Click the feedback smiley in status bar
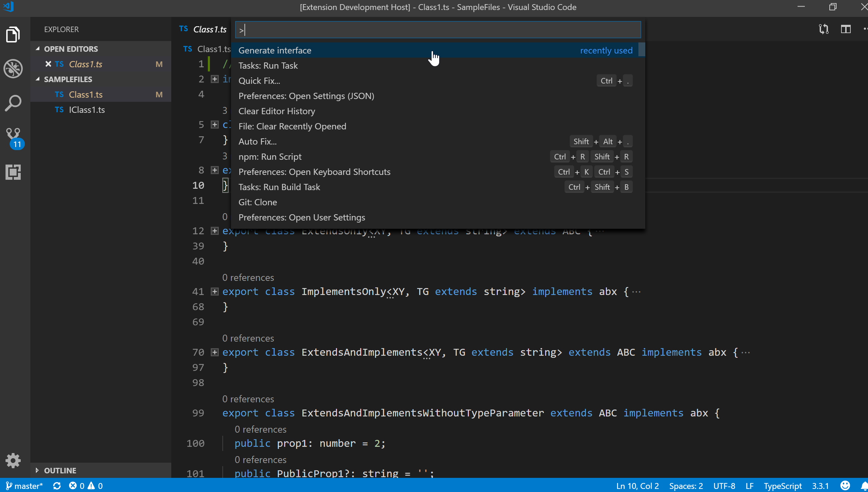868x492 pixels. pos(845,486)
